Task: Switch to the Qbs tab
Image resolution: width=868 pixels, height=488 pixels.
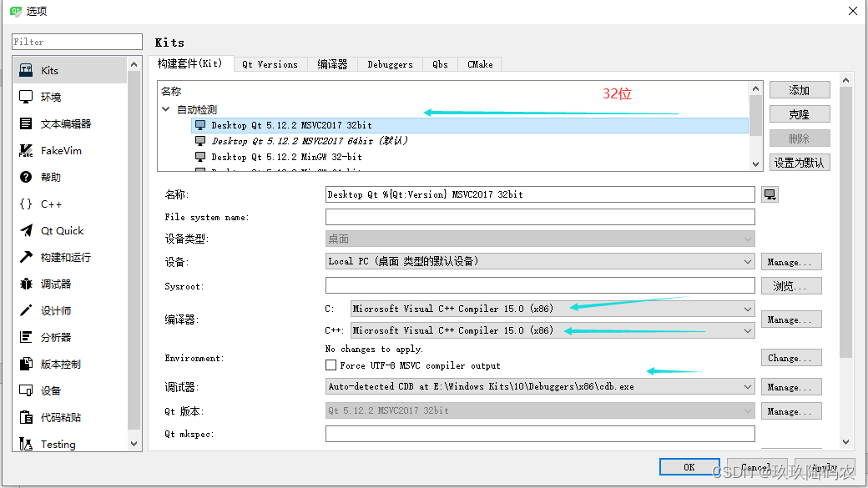Action: point(441,64)
